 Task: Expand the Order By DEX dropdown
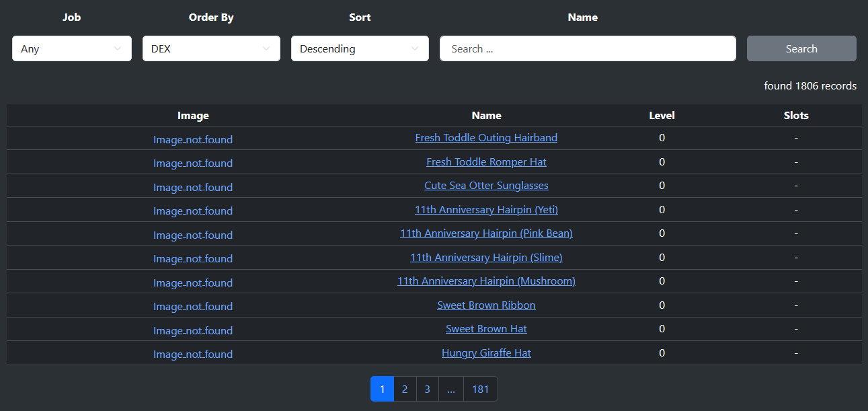point(211,48)
